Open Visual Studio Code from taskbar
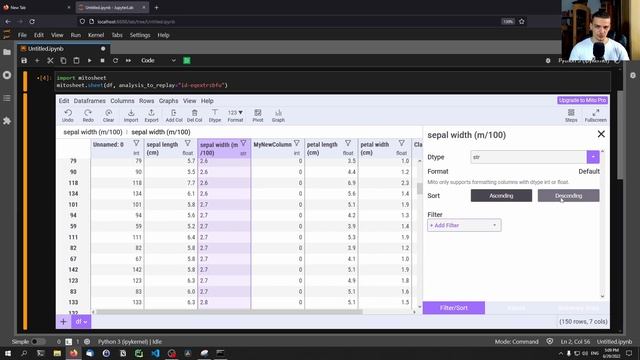This screenshot has height=360, width=640. (156, 353)
